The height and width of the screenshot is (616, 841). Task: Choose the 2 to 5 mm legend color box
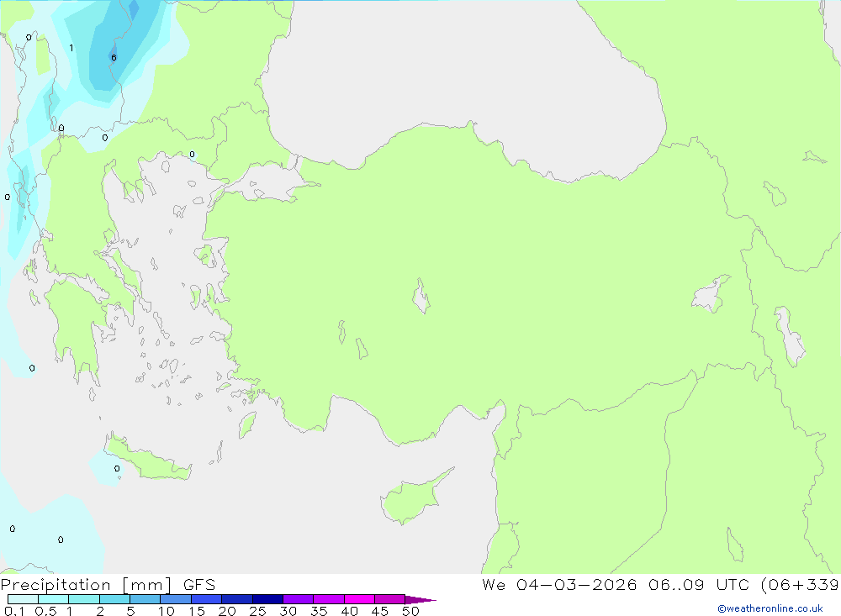point(114,599)
